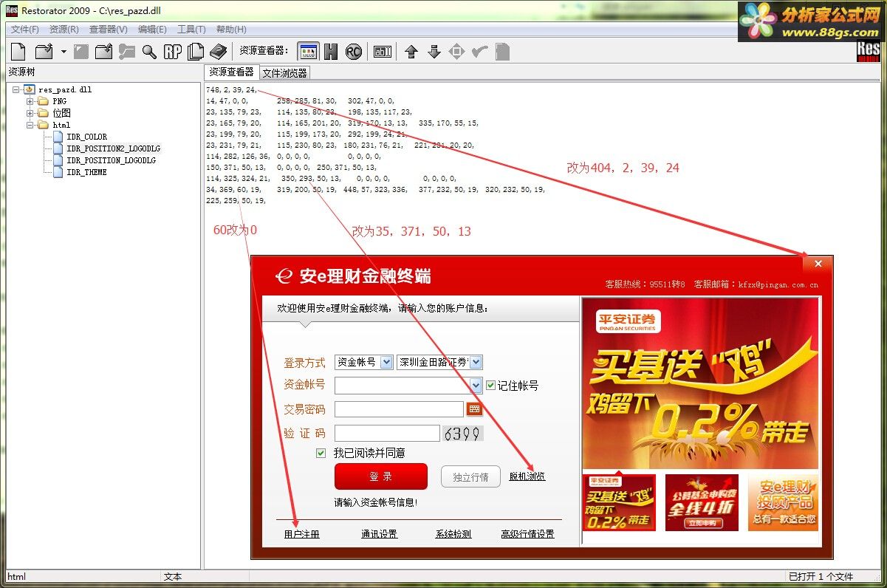The image size is (887, 588).
Task: Click the 全线4折 banner thumbnail
Action: point(702,502)
